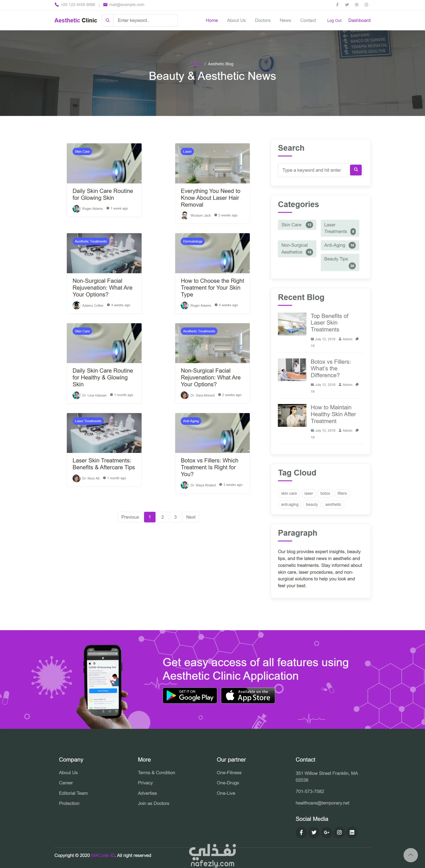Click the Anti-Aging badge on post card
Viewport: 425px width, 868px height.
[191, 421]
